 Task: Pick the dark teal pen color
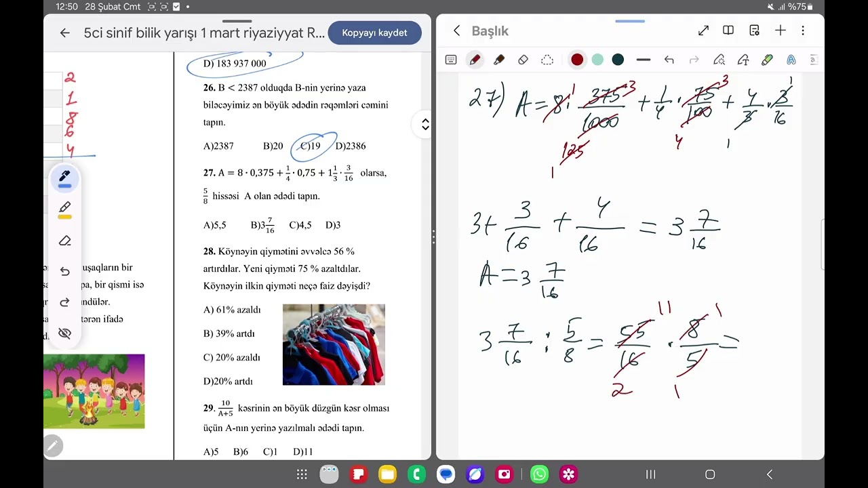(618, 60)
